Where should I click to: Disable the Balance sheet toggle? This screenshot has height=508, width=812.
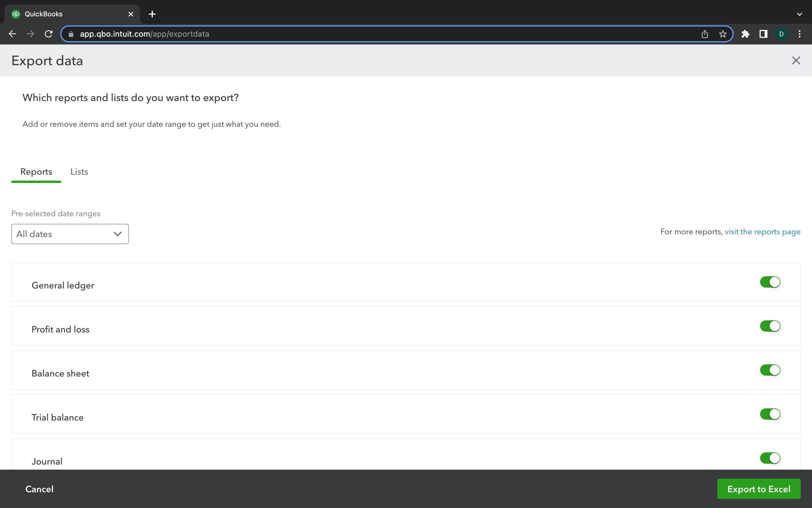[x=770, y=370]
